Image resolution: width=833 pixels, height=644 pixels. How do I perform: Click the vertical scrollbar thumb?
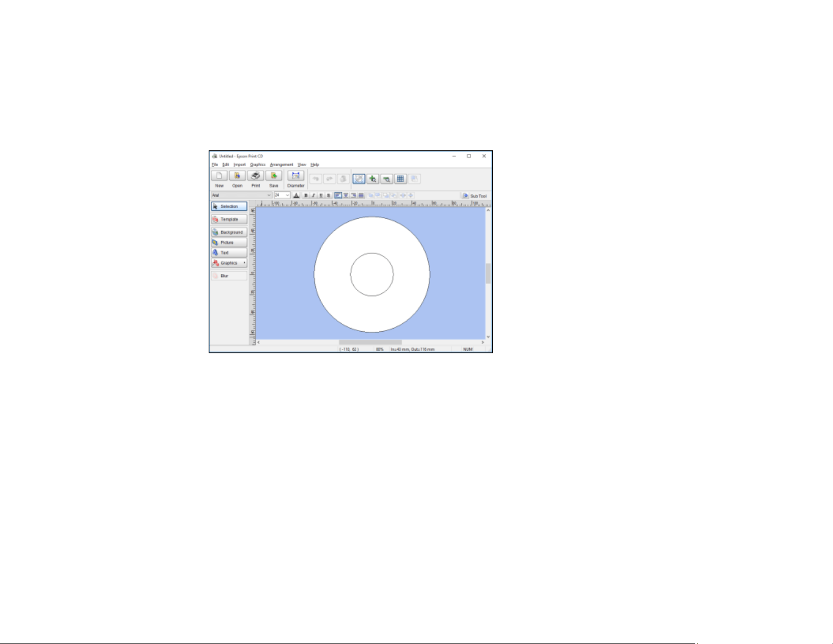tap(488, 273)
